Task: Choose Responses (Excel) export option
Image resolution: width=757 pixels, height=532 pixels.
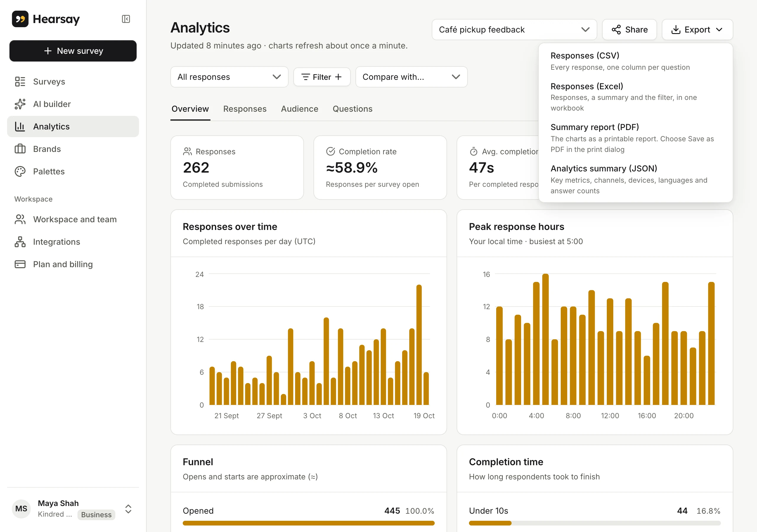Action: tap(636, 97)
